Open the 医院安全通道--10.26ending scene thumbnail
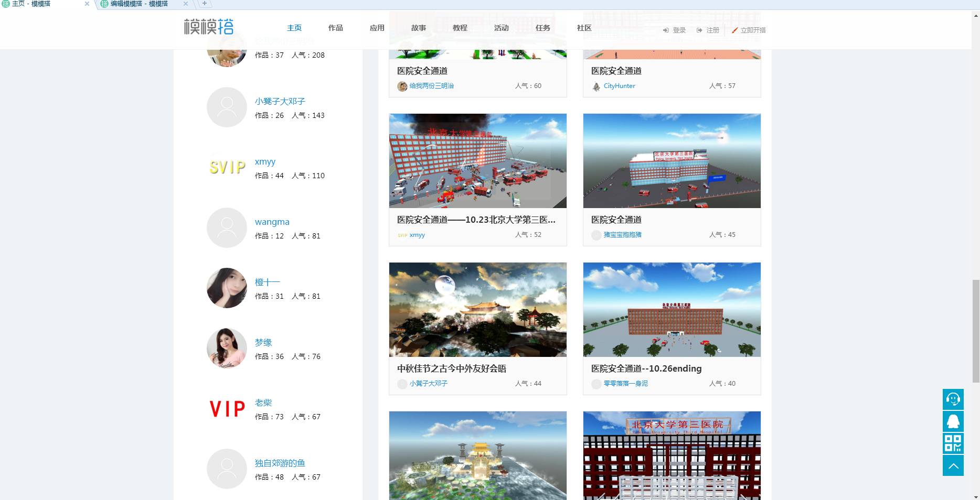The height and width of the screenshot is (500, 980). [x=672, y=310]
